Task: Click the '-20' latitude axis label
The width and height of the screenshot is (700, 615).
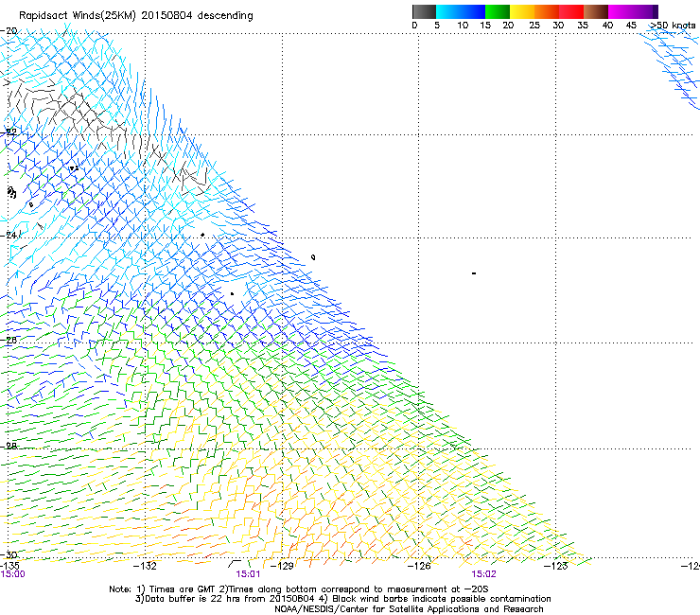Action: click(x=9, y=31)
